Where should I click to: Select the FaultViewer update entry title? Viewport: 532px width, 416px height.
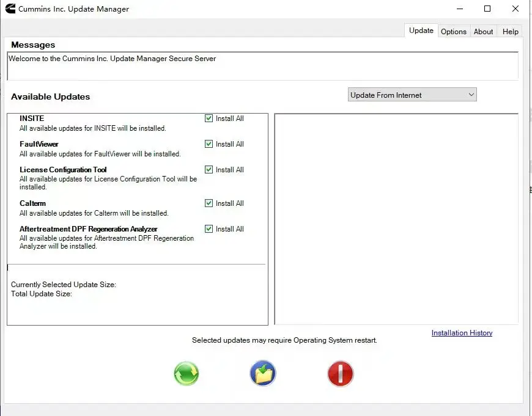[39, 144]
